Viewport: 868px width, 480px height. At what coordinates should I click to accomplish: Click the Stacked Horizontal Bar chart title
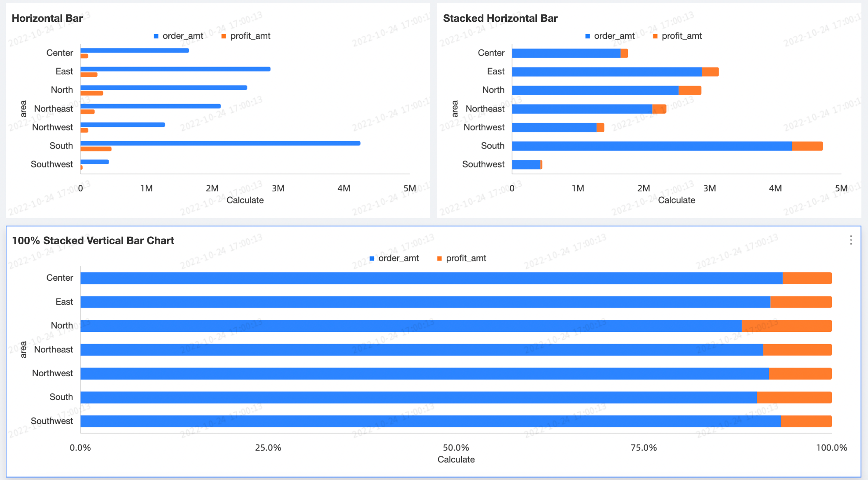point(500,18)
